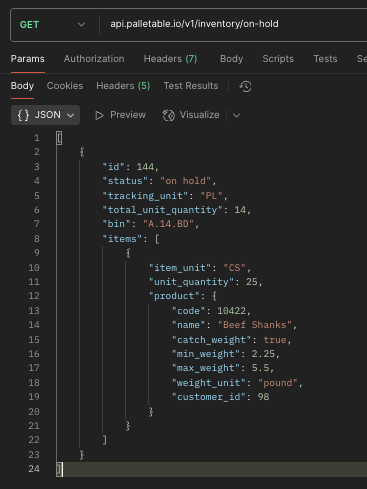Open the Visualize options chevron
Image resolution: width=367 pixels, height=489 pixels.
[236, 115]
